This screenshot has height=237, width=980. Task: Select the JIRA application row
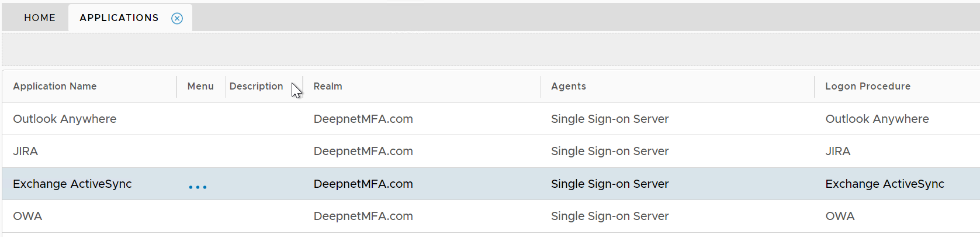pos(26,152)
